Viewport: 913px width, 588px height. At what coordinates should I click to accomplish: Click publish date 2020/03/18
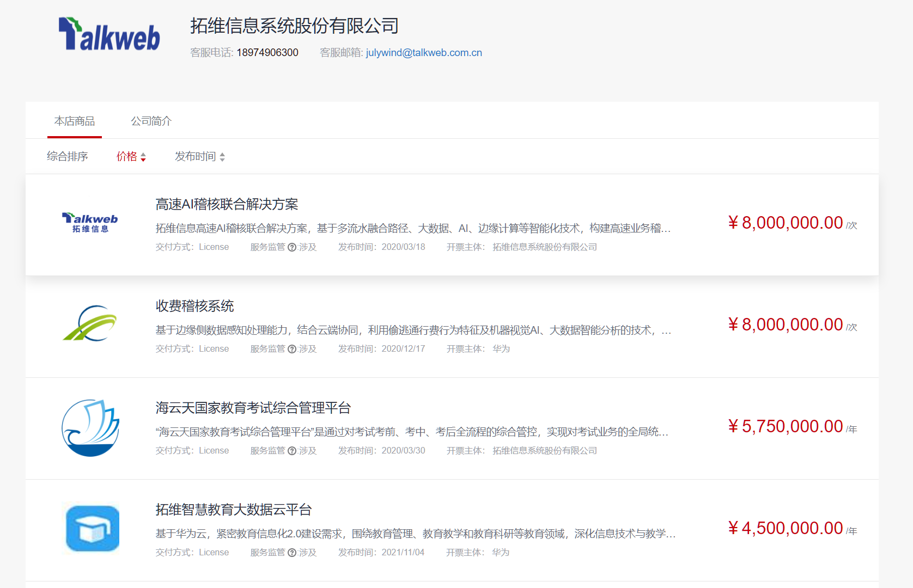tap(403, 247)
